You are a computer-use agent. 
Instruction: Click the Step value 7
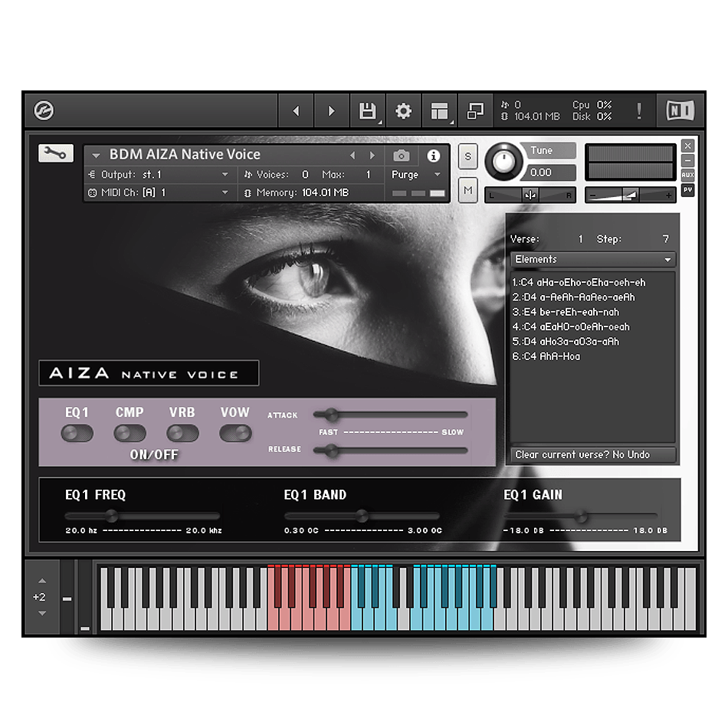pyautogui.click(x=665, y=239)
